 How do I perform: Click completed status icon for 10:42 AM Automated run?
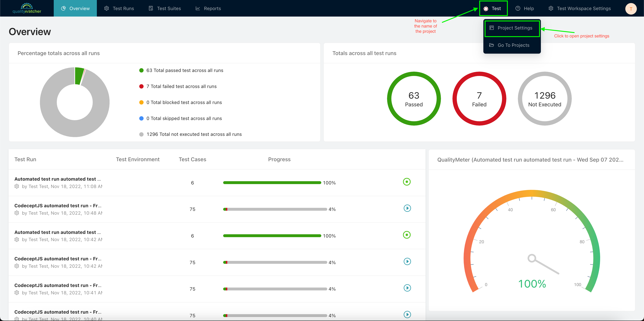(407, 235)
